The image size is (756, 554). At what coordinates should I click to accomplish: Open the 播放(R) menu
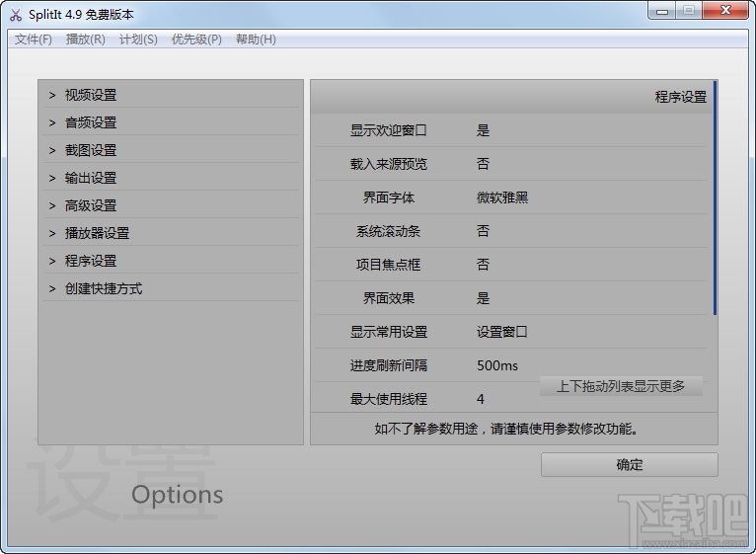coord(85,40)
